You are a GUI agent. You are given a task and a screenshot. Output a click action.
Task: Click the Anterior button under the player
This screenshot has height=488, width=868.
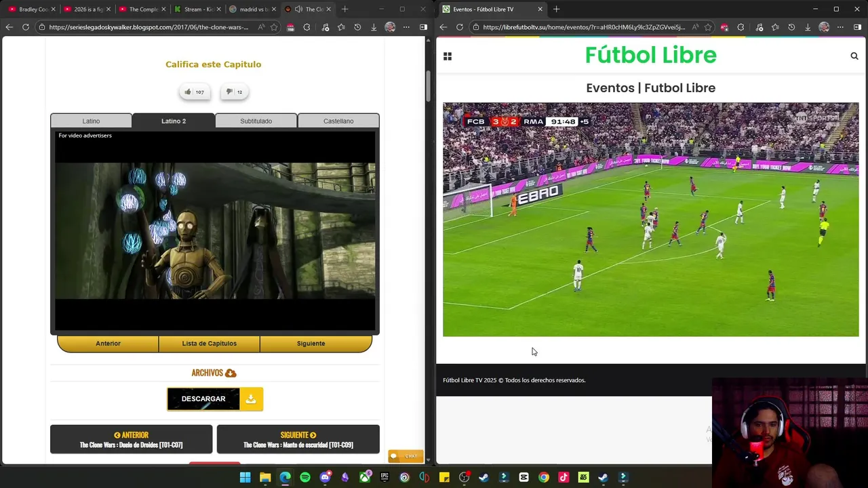[108, 343]
